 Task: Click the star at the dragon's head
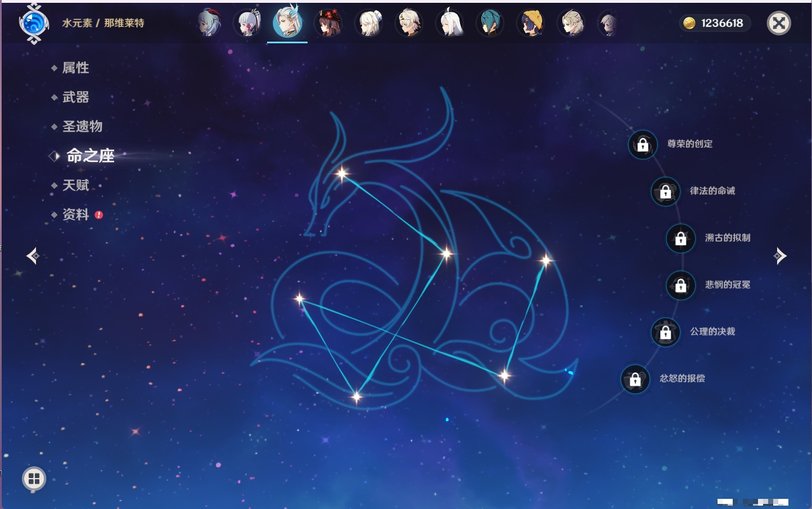pyautogui.click(x=342, y=174)
